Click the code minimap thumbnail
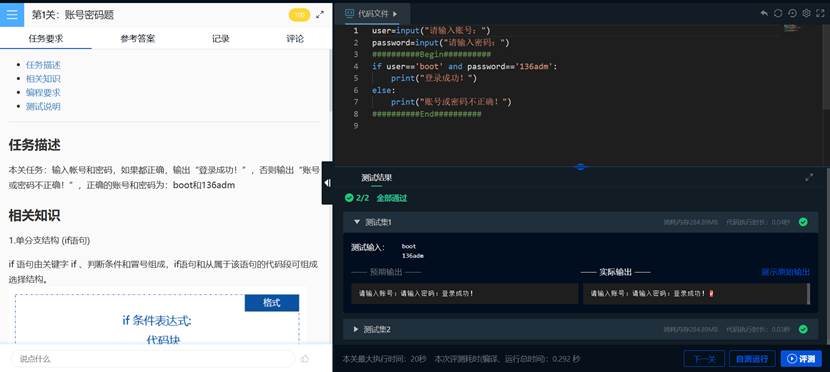 coord(791,28)
